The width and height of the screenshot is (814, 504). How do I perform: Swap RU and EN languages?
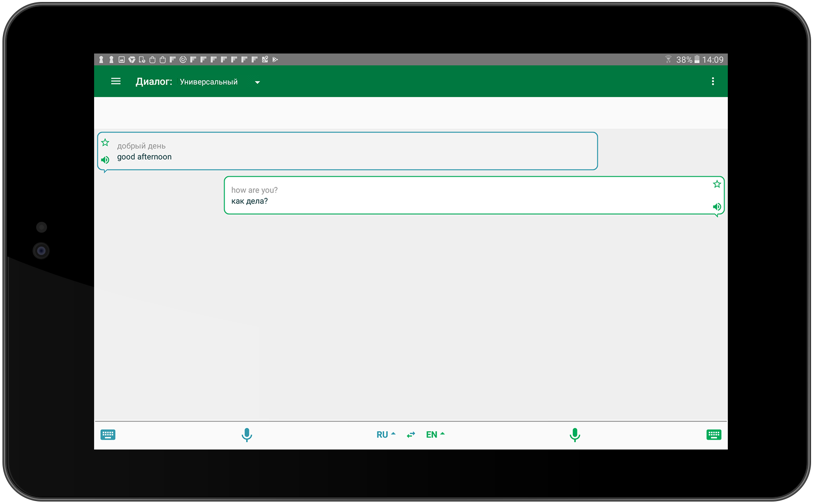pos(411,435)
